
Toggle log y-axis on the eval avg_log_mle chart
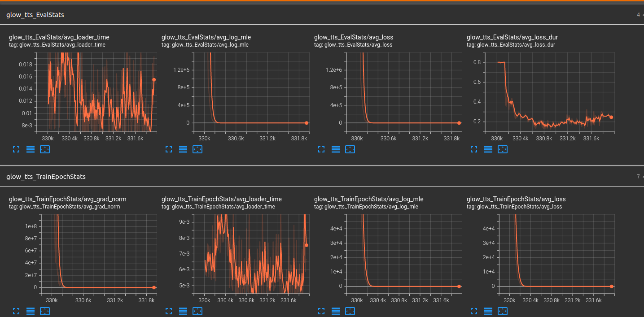[183, 149]
